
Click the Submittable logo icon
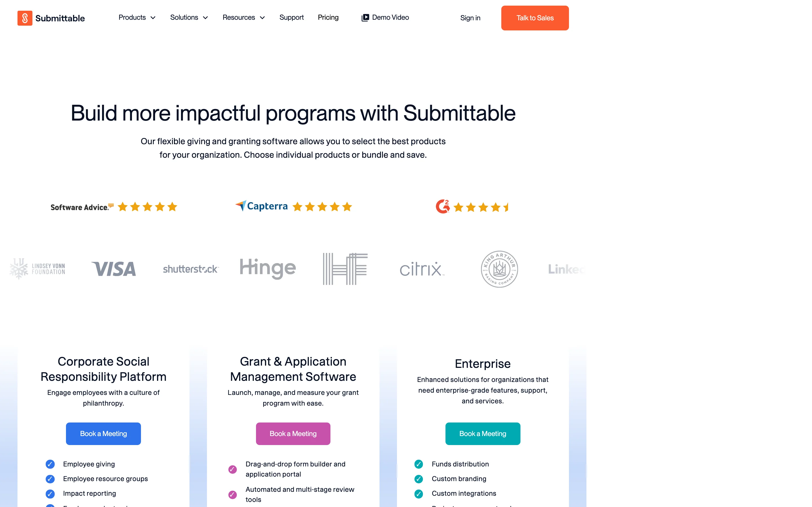25,18
